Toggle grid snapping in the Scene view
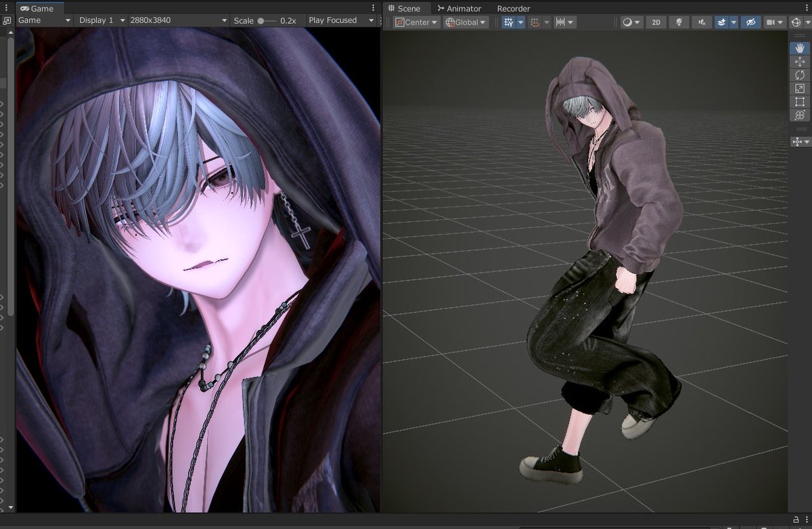812x529 pixels. pyautogui.click(x=535, y=22)
